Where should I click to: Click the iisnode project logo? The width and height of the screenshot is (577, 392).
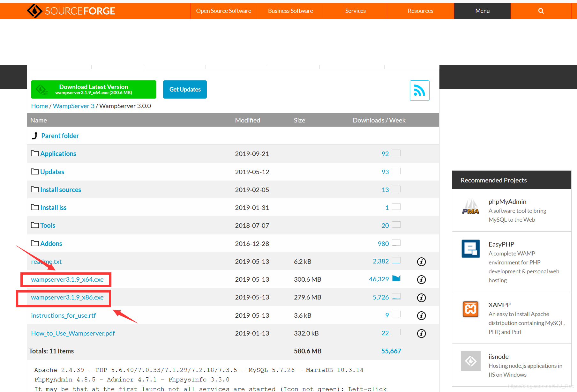point(470,361)
